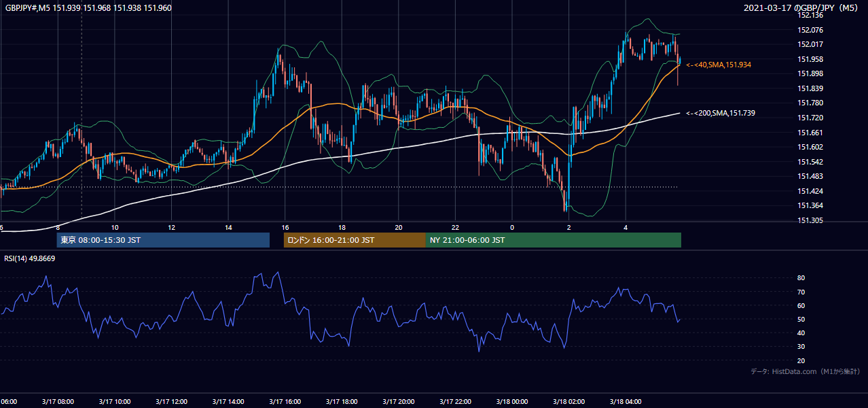Screen dimensions: 868x408
Task: Click the RSI scale value 70
Action: 801,292
